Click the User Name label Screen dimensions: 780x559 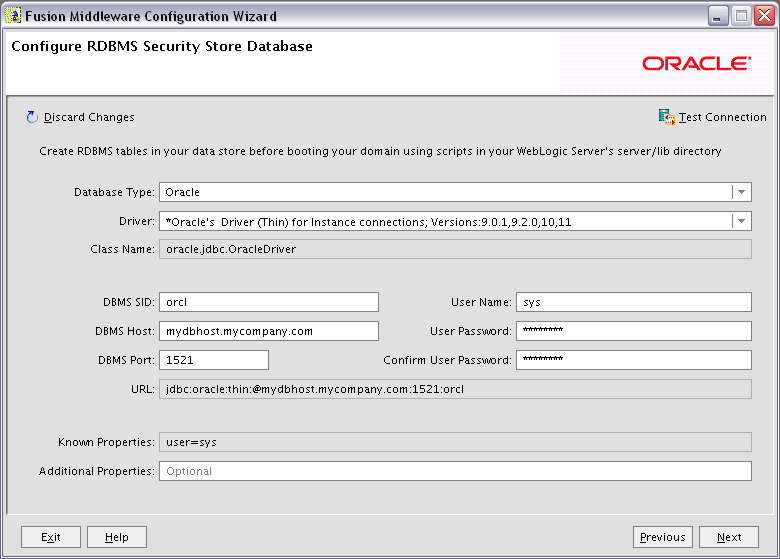click(481, 302)
